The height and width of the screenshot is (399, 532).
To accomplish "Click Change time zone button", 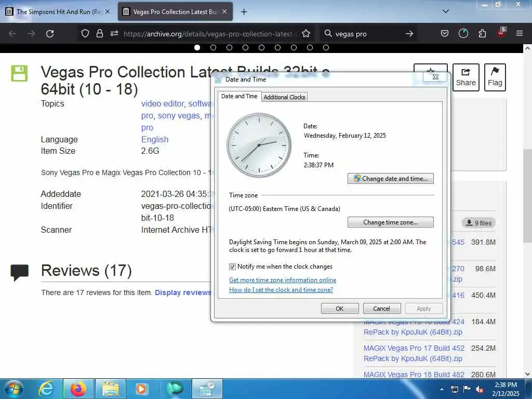I will (x=391, y=222).
